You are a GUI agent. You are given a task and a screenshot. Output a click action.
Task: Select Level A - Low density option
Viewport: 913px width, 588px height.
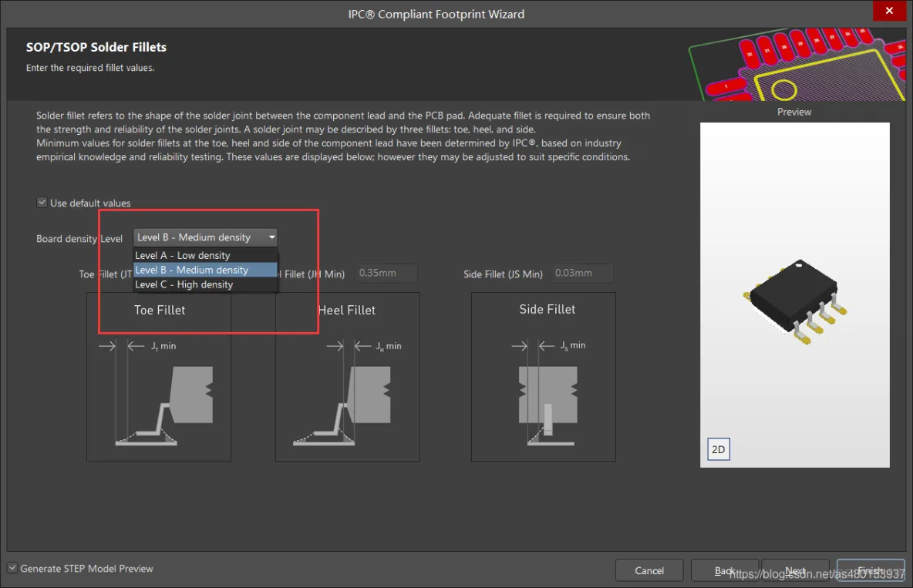pyautogui.click(x=205, y=255)
